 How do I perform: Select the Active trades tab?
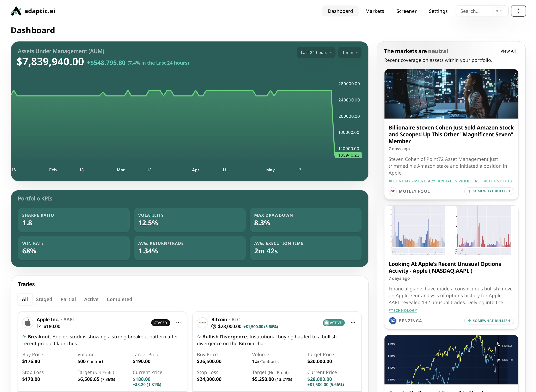click(91, 299)
